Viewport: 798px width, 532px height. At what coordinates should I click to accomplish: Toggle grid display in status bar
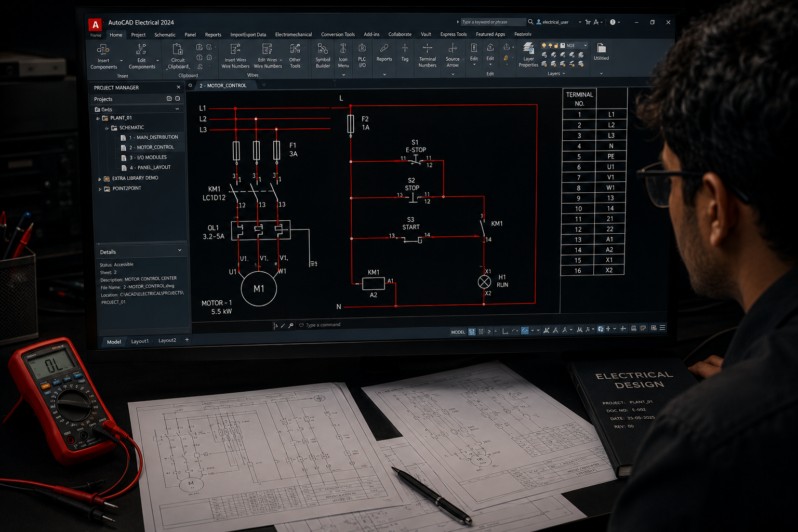[472, 331]
